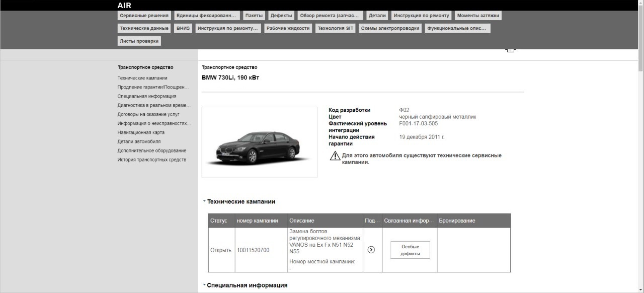Click the AIR logo title
This screenshot has height=293, width=644.
[x=124, y=6]
